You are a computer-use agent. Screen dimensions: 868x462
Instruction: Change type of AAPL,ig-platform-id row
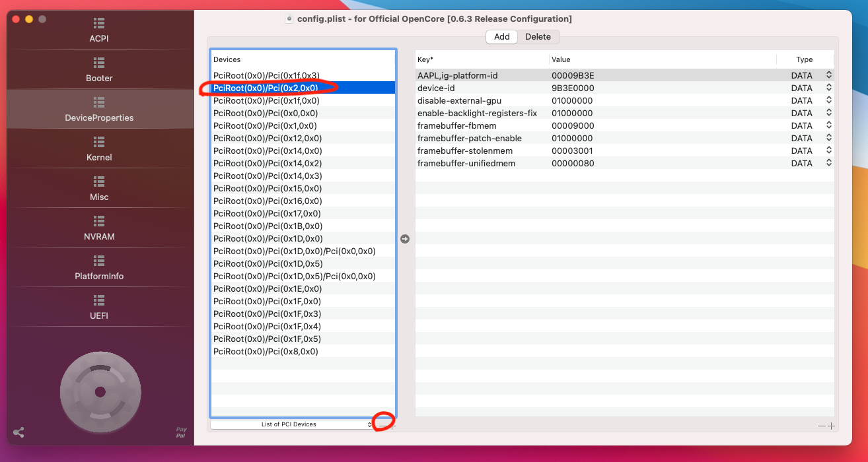pyautogui.click(x=828, y=75)
